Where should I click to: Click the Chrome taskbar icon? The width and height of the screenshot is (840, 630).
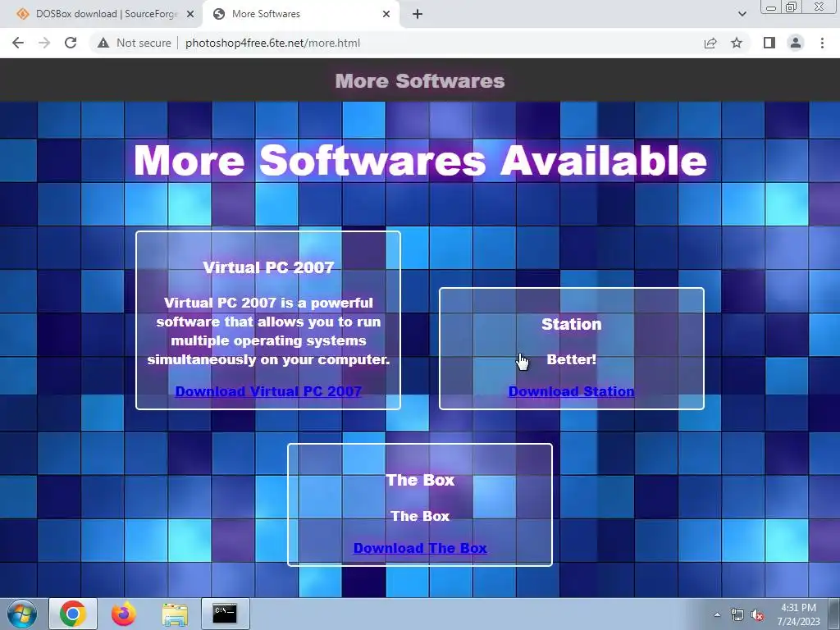[73, 614]
